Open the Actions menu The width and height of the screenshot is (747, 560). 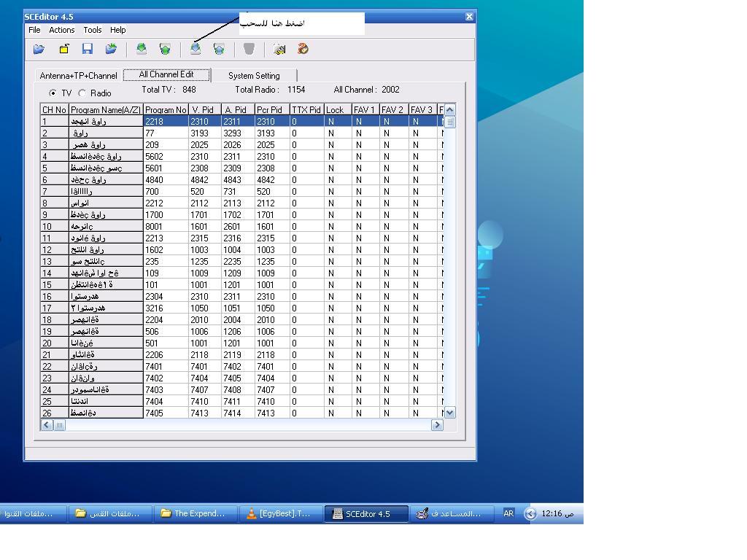tap(62, 30)
